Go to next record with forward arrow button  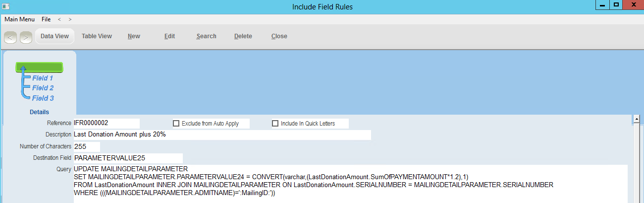26,37
